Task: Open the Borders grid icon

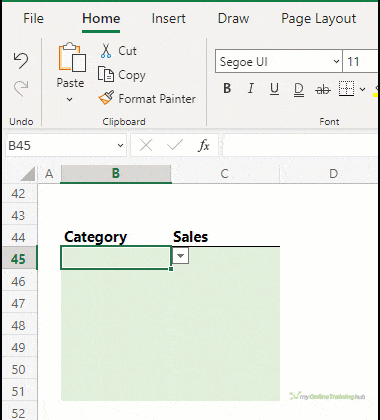Action: pos(346,89)
